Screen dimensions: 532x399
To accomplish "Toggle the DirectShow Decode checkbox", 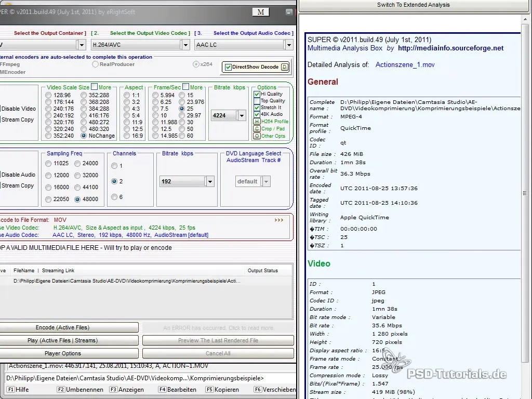I will [x=229, y=67].
